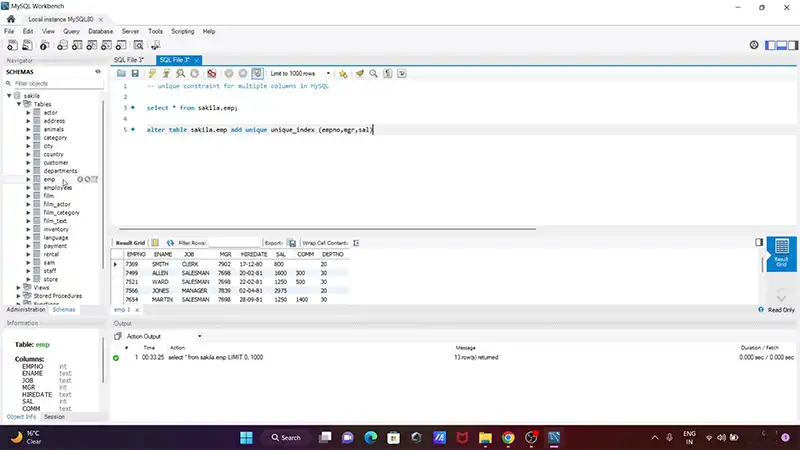800x450 pixels.
Task: Create a new stored procedure icon
Action: click(106, 45)
